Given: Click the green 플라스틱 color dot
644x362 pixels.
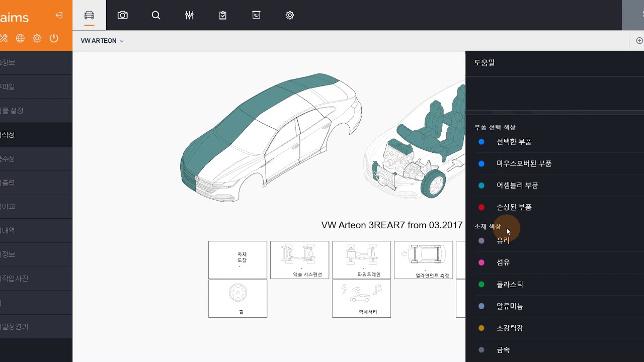Looking at the screenshot, I should coord(481,285).
